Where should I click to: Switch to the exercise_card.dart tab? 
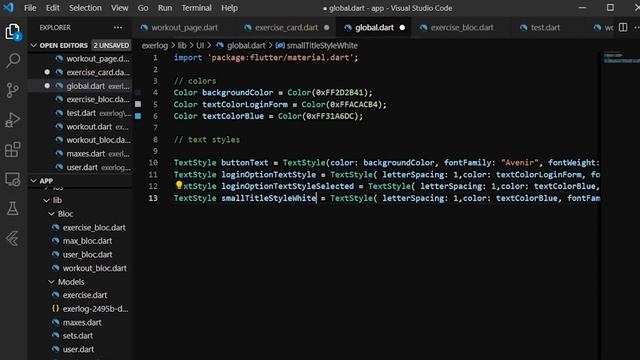(x=286, y=27)
